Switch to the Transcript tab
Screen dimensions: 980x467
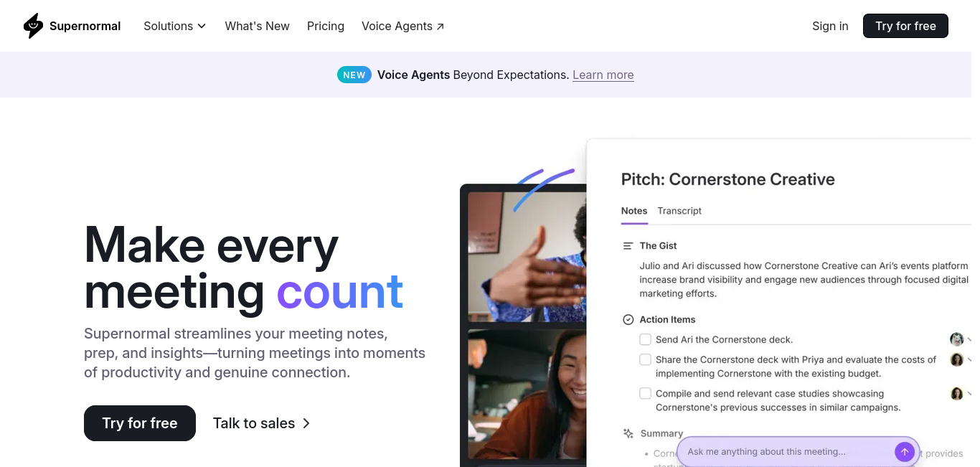[x=679, y=211]
